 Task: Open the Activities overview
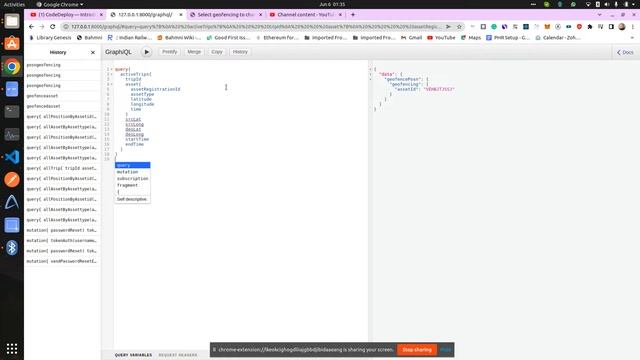pos(14,4)
